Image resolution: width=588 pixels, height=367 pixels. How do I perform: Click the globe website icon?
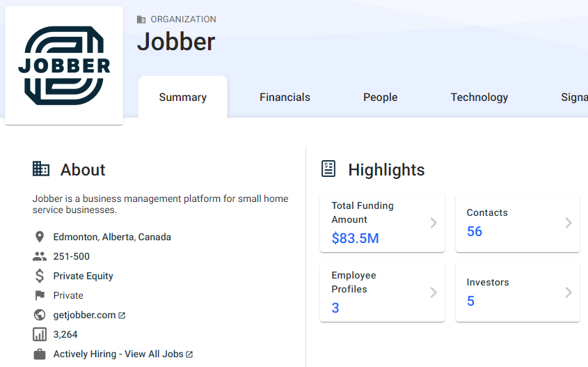pos(40,315)
